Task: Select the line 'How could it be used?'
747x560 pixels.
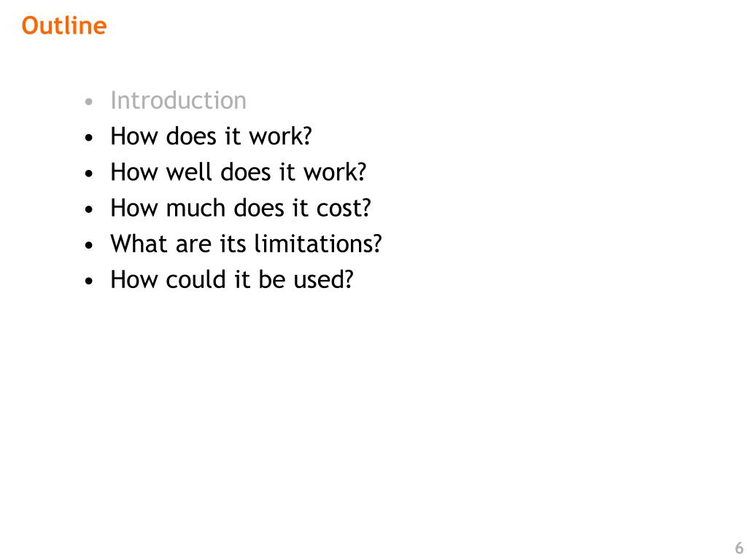Action: click(x=232, y=279)
